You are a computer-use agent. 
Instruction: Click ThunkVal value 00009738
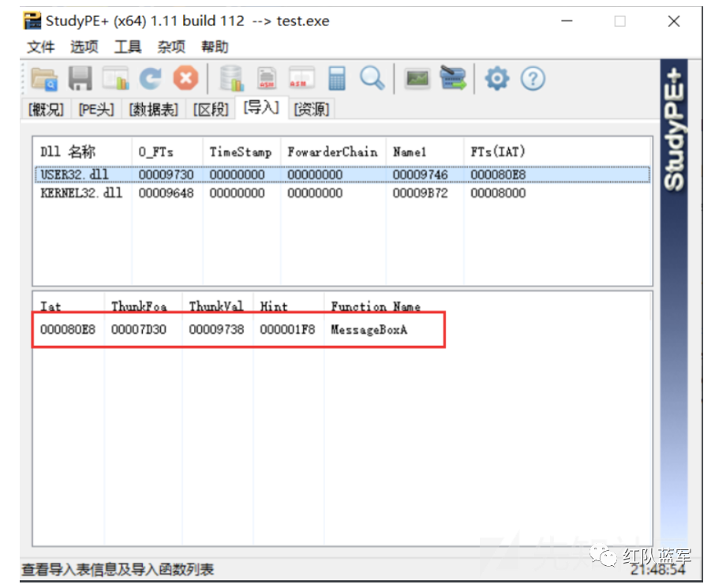(x=216, y=330)
